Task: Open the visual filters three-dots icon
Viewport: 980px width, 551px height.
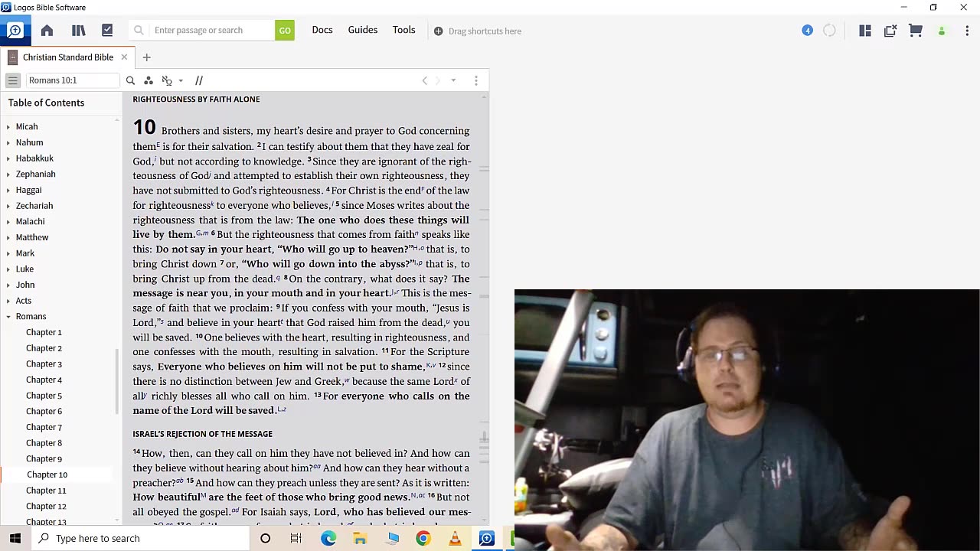Action: 149,80
